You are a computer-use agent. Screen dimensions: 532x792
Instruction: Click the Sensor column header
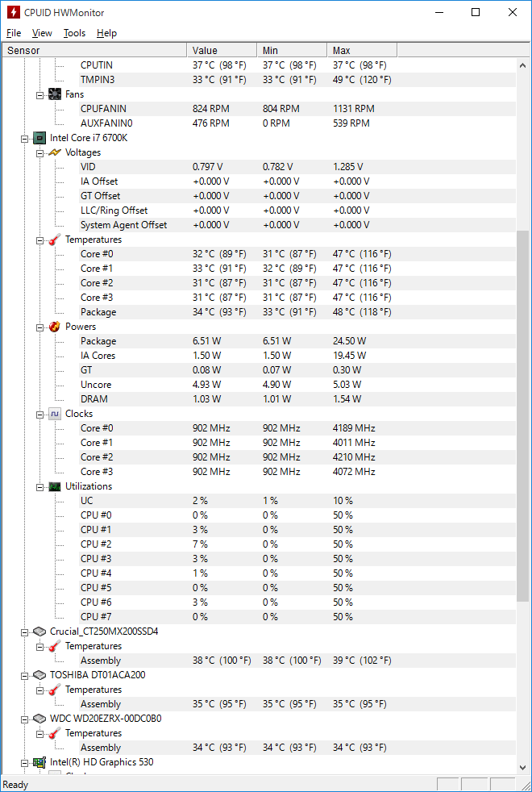tap(93, 50)
